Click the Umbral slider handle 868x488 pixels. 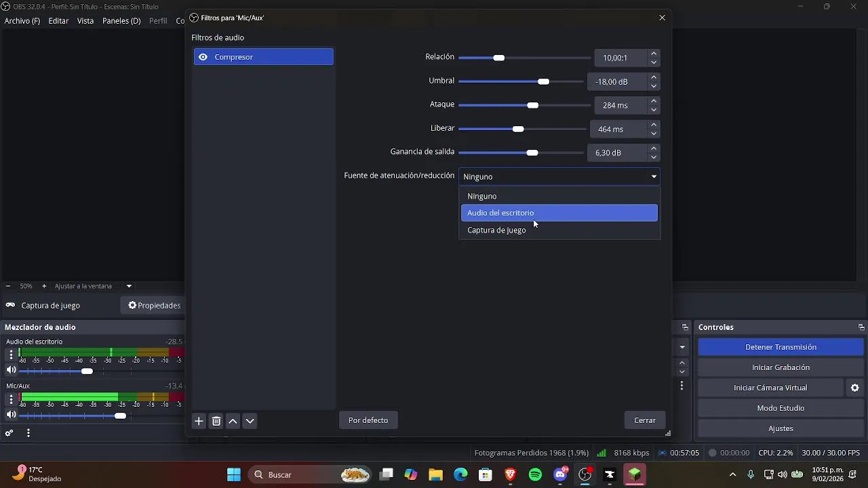543,81
